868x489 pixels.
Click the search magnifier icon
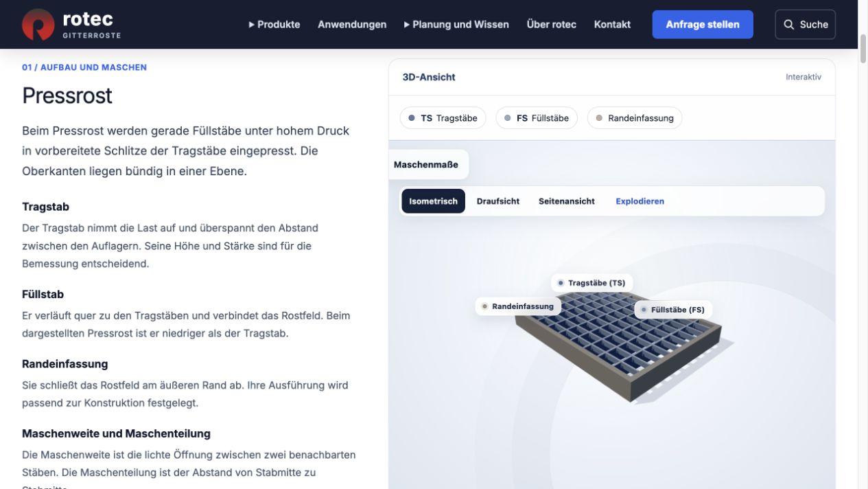[788, 25]
